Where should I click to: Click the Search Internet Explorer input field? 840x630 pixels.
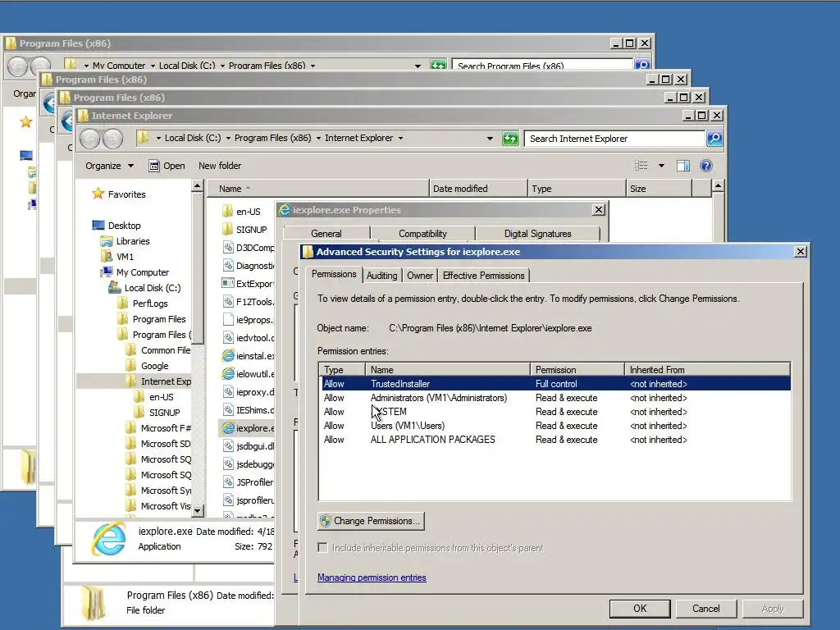pyautogui.click(x=614, y=139)
